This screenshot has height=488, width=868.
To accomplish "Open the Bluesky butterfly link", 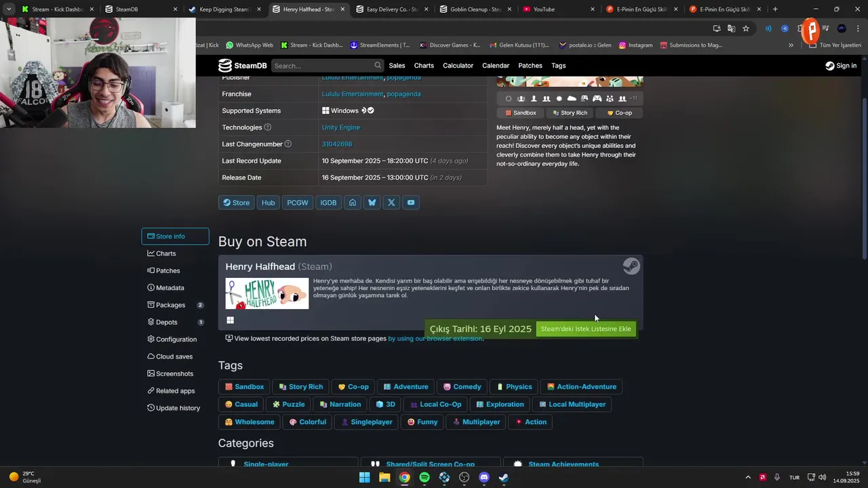I will (372, 203).
